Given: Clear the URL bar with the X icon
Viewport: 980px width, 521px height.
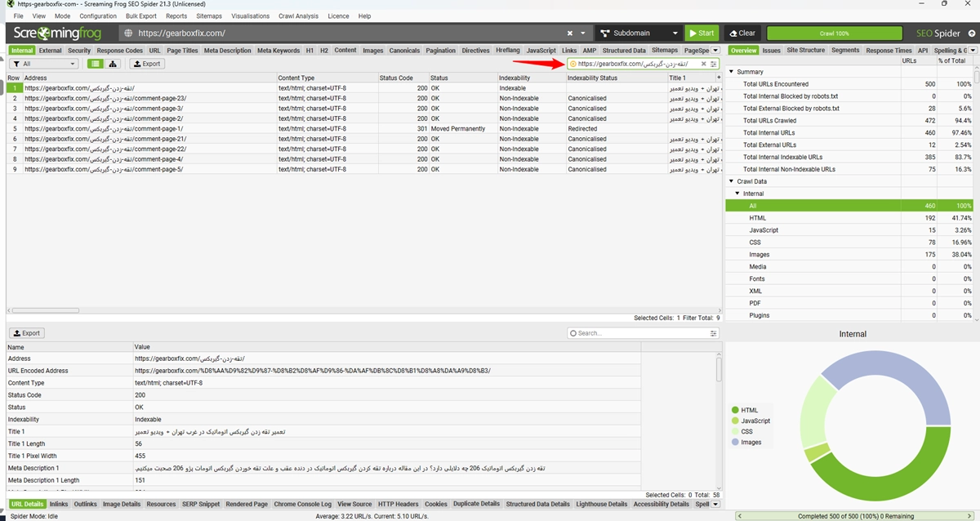Looking at the screenshot, I should point(570,33).
